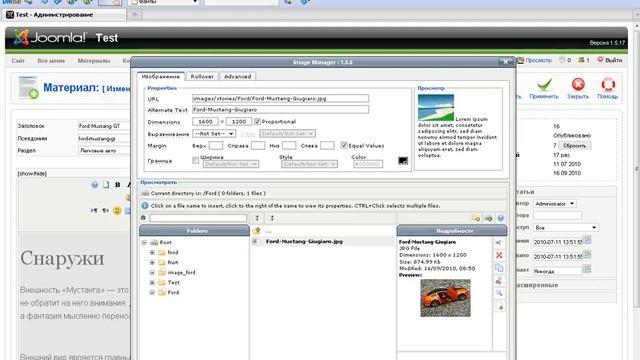Click the second sort arrows icon

click(271, 218)
